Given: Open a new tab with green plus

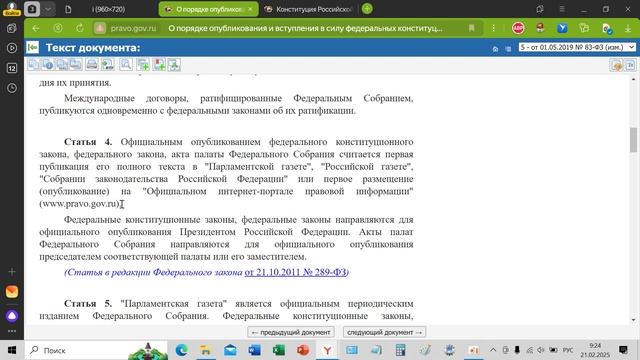Looking at the screenshot, I should 367,9.
